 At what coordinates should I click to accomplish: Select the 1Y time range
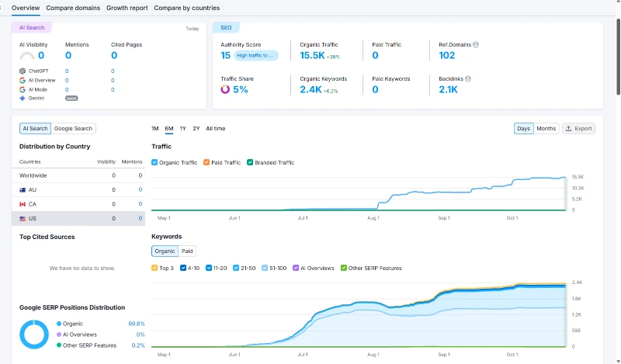click(x=182, y=128)
